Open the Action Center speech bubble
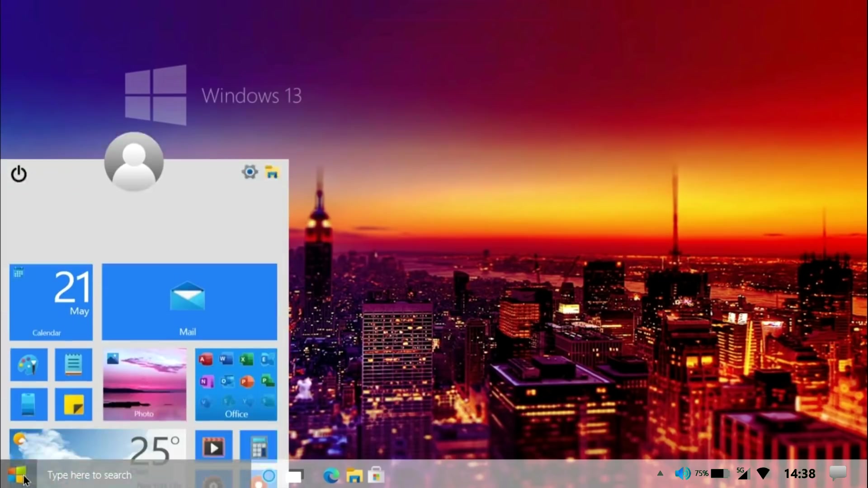The height and width of the screenshot is (488, 868). (839, 473)
